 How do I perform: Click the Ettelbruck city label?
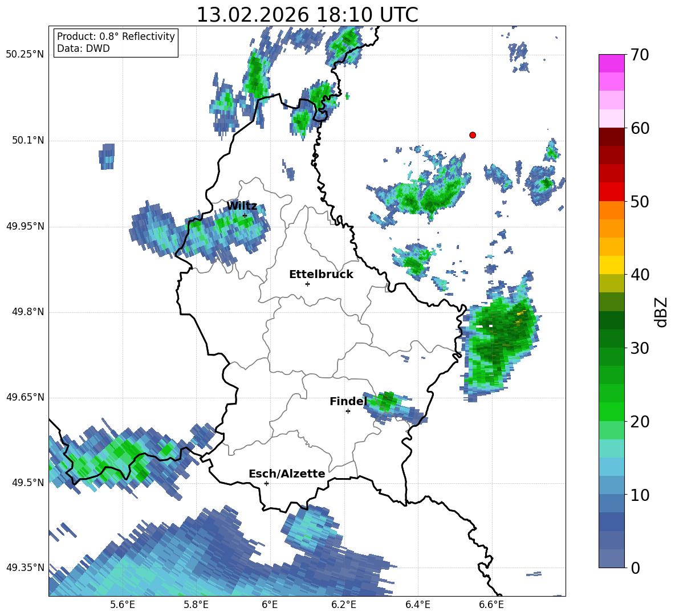pyautogui.click(x=321, y=275)
